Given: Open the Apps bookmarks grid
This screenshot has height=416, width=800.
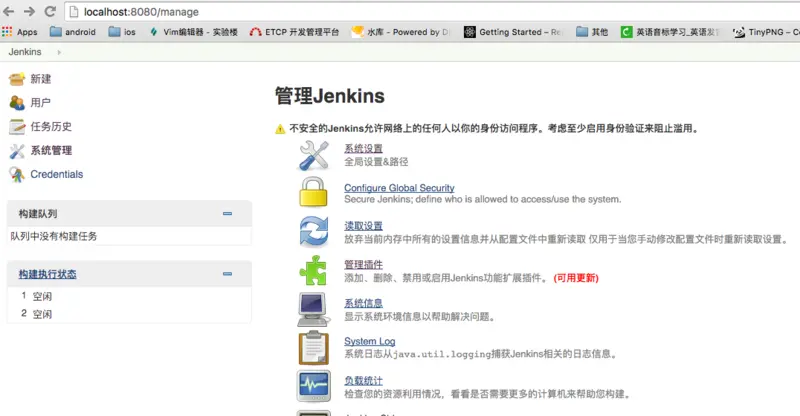Looking at the screenshot, I should (20, 32).
